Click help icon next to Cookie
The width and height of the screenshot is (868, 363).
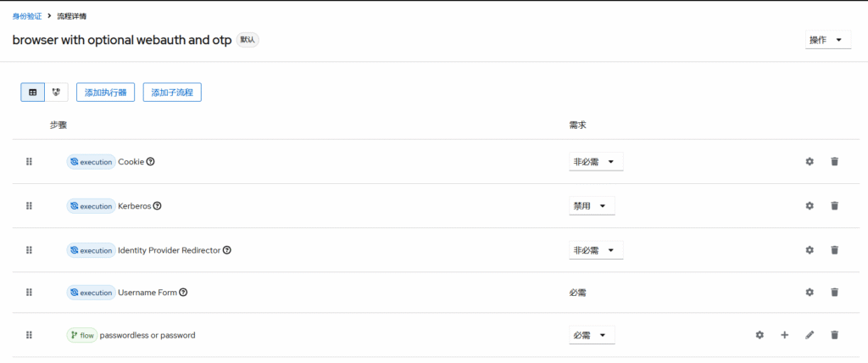(151, 162)
